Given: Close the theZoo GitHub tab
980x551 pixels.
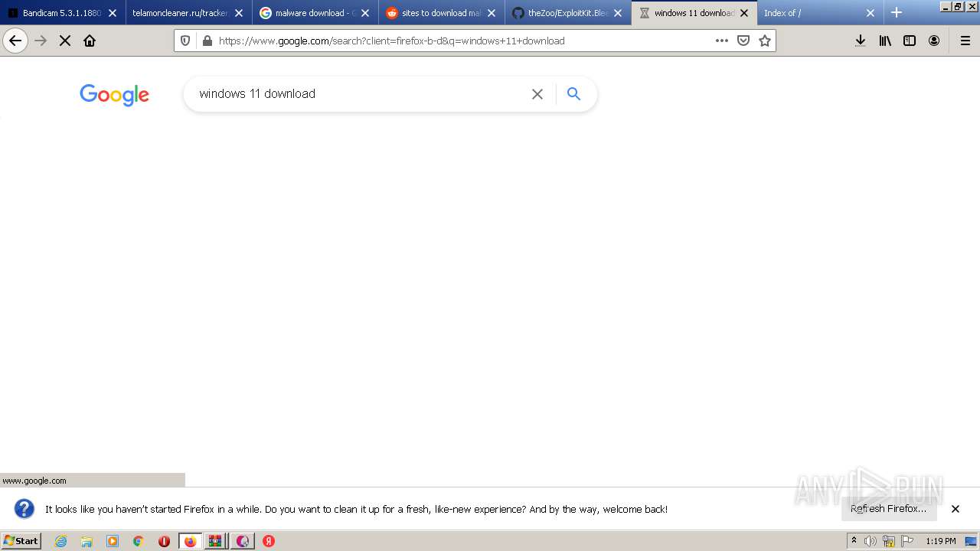Looking at the screenshot, I should tap(618, 13).
